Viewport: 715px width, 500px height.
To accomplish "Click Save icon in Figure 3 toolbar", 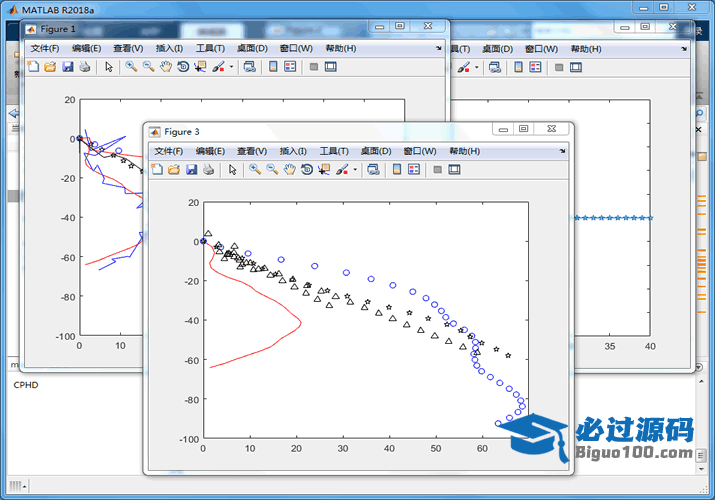I will tap(192, 170).
